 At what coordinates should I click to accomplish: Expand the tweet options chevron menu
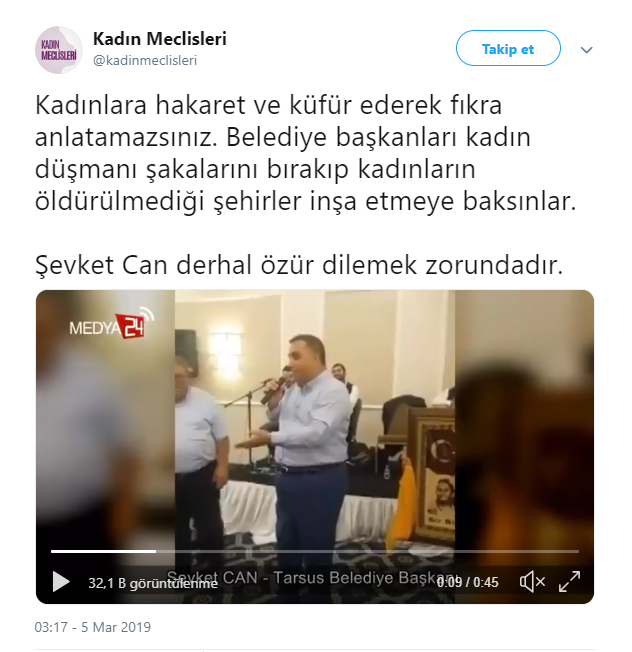586,50
